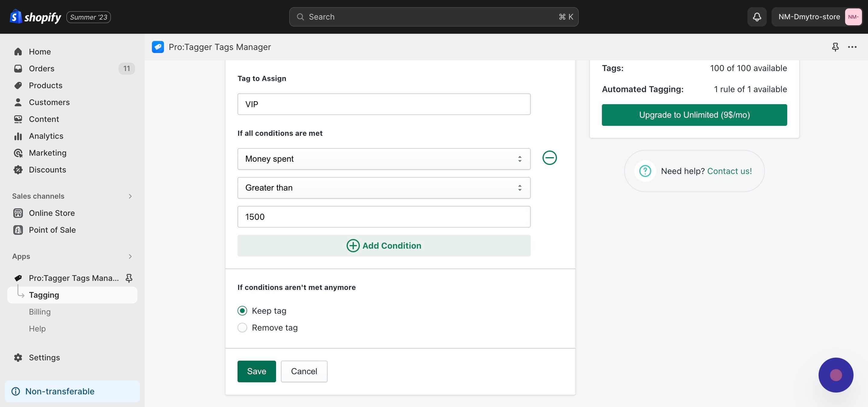Click the Orders inbox icon

[x=18, y=68]
